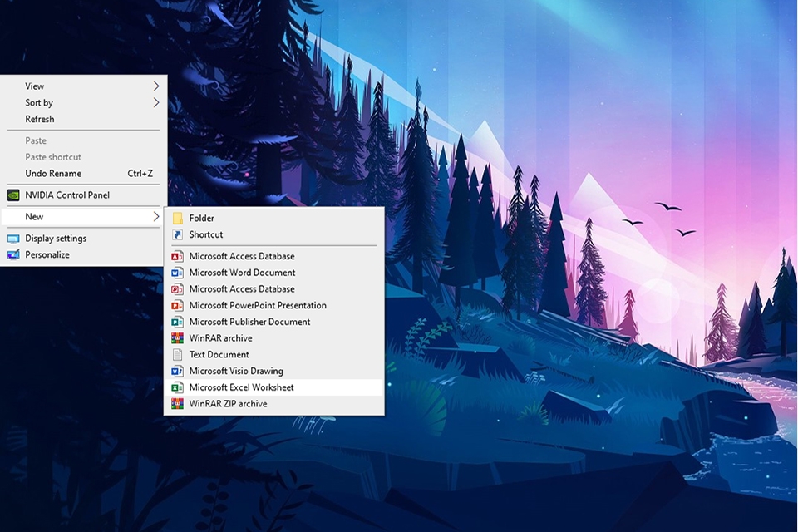The image size is (798, 532).
Task: Select Undo Rename in the context menu
Action: (53, 174)
